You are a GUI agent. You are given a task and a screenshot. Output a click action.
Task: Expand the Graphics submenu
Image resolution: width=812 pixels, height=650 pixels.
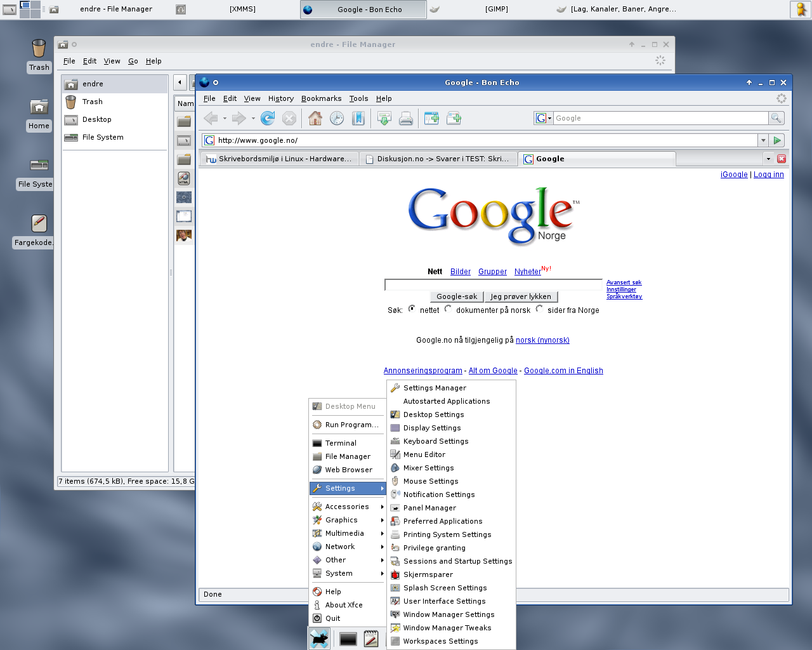coord(348,520)
